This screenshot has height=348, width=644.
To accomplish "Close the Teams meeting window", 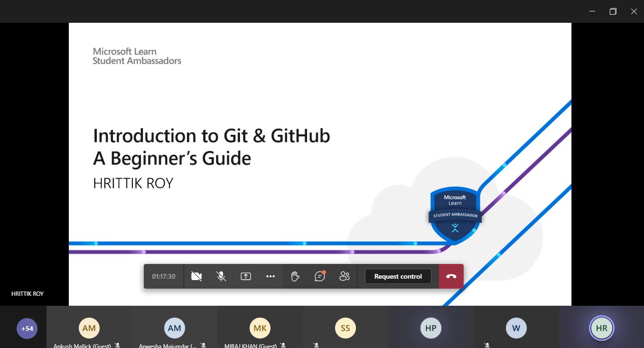I will tap(634, 11).
